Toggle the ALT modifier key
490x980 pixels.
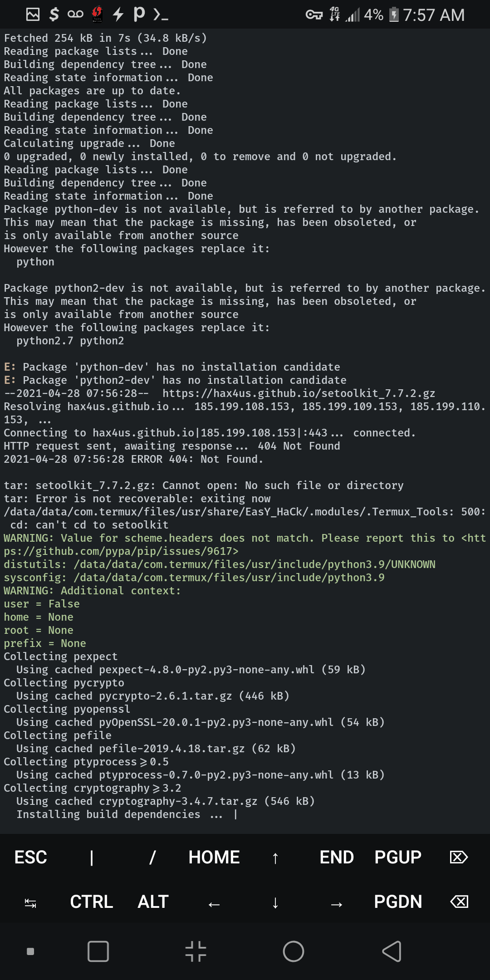click(152, 902)
